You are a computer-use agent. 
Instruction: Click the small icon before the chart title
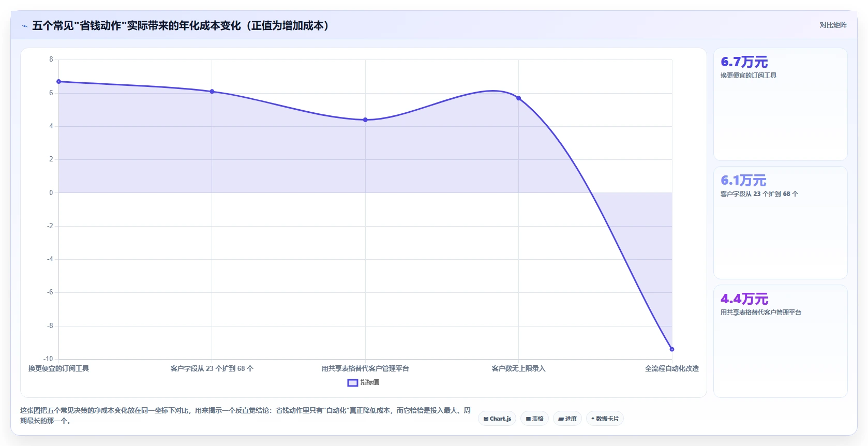24,26
